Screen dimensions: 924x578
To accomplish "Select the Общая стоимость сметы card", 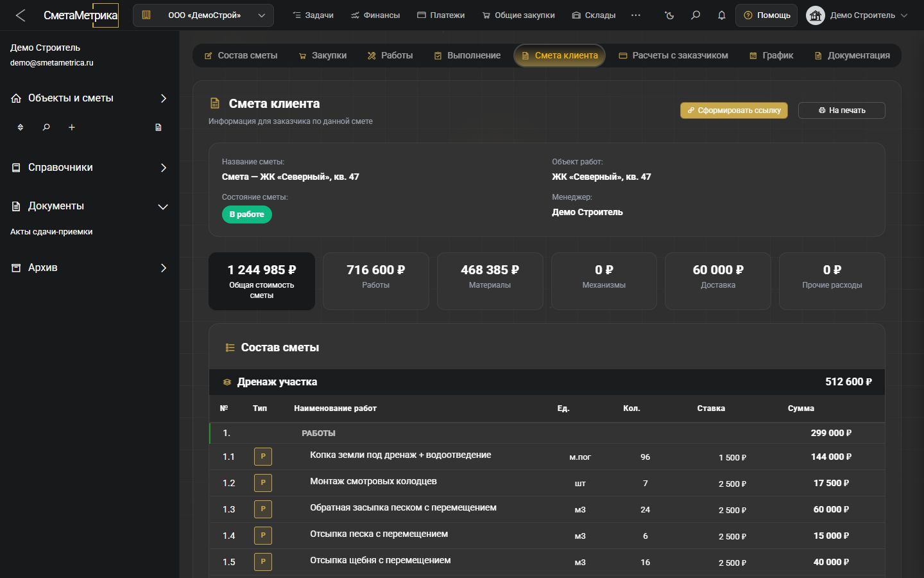I will 262,281.
